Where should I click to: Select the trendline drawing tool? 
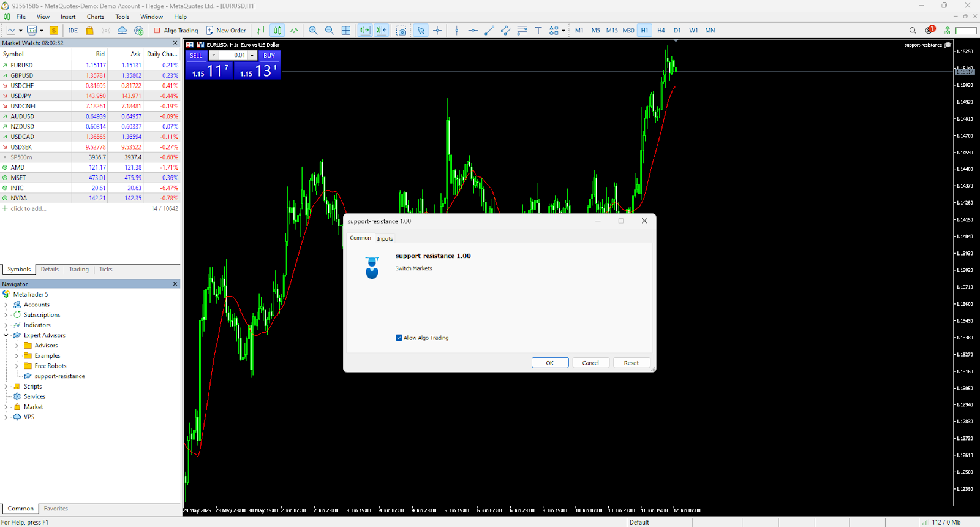(489, 31)
